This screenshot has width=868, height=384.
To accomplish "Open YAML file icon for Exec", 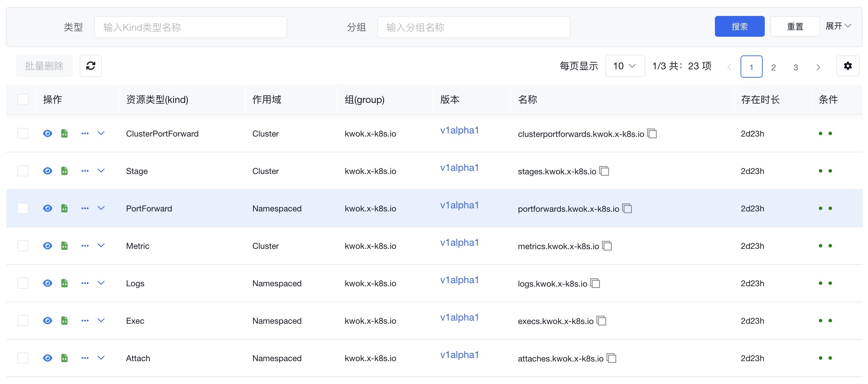I will (64, 321).
